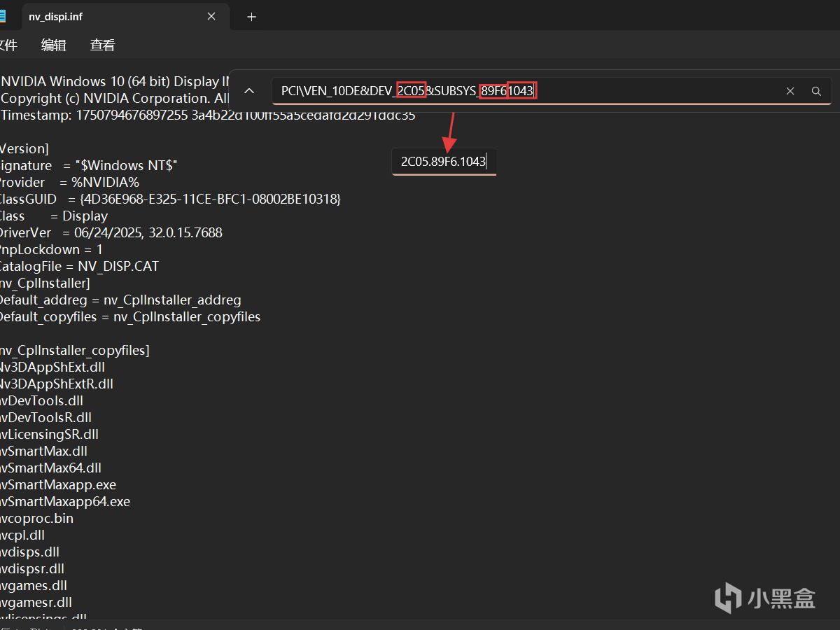Click the nvDevToolsR.dll line
The width and height of the screenshot is (840, 630).
pos(45,417)
